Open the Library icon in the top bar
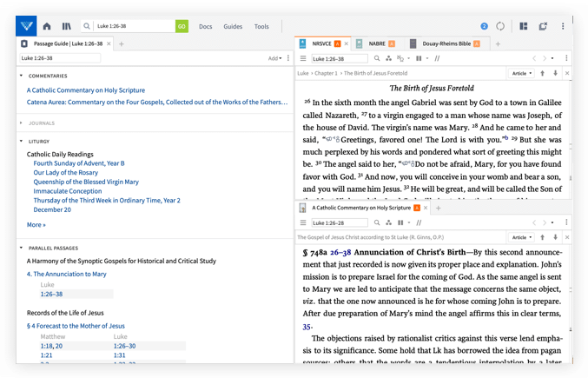Viewport: 588px width, 378px height. [66, 27]
